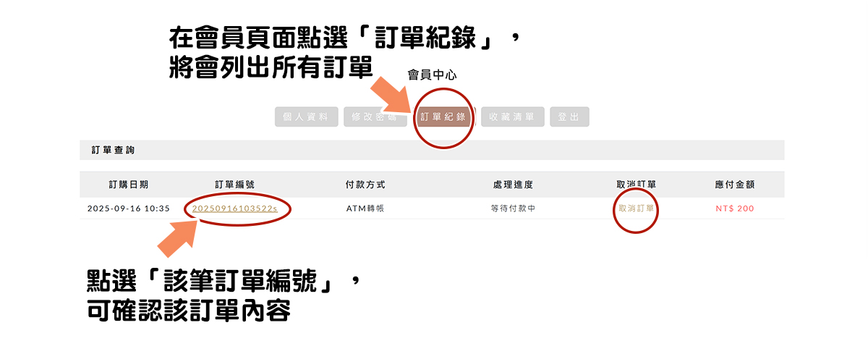This screenshot has height=354, width=868.
Task: Click the 應付金額 column header
Action: click(x=735, y=185)
